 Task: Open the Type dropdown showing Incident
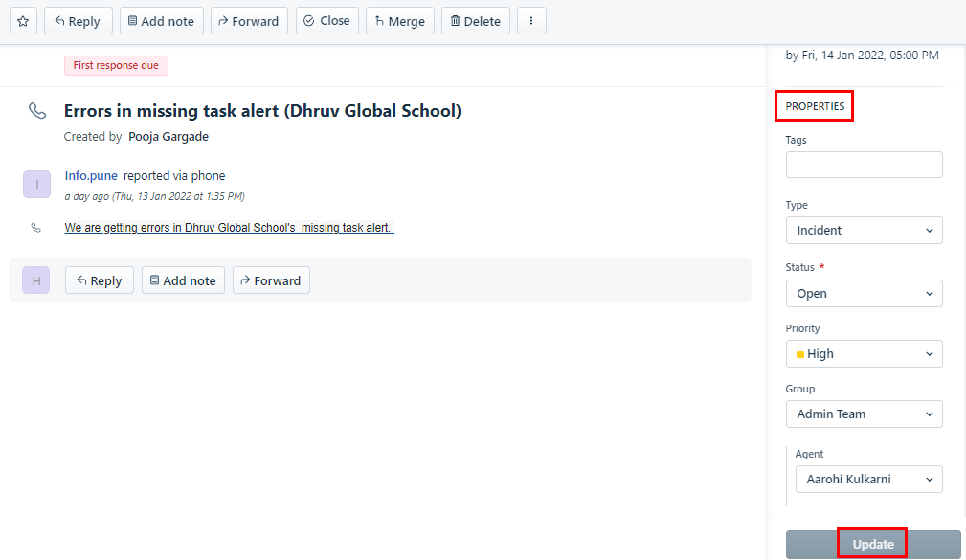click(864, 230)
